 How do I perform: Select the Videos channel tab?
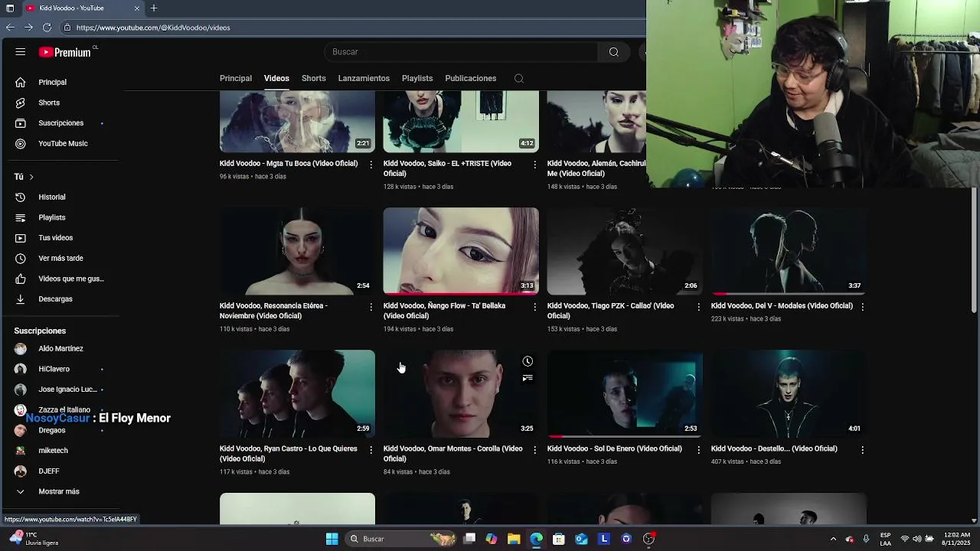pyautogui.click(x=276, y=78)
